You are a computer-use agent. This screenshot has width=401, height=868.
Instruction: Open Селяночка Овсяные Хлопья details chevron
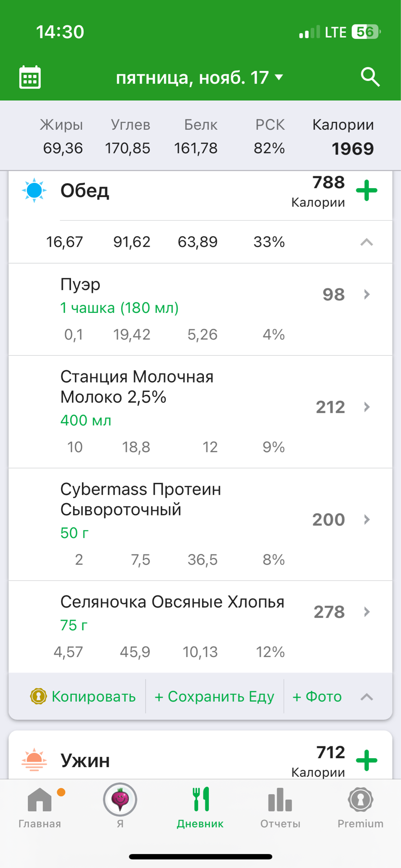[367, 612]
